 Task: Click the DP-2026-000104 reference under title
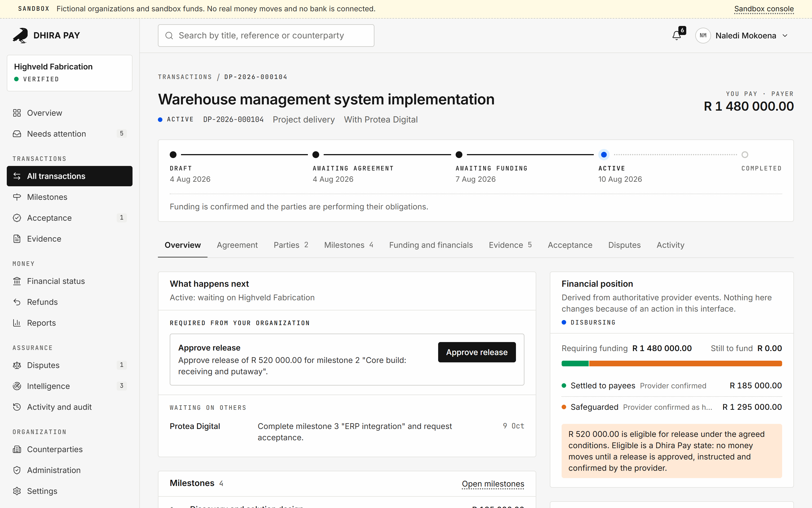[x=233, y=120]
